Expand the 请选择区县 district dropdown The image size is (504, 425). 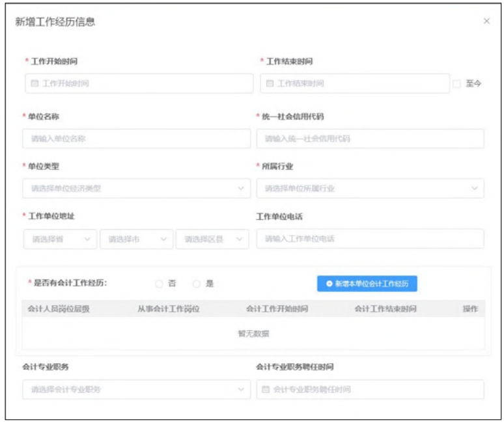212,239
